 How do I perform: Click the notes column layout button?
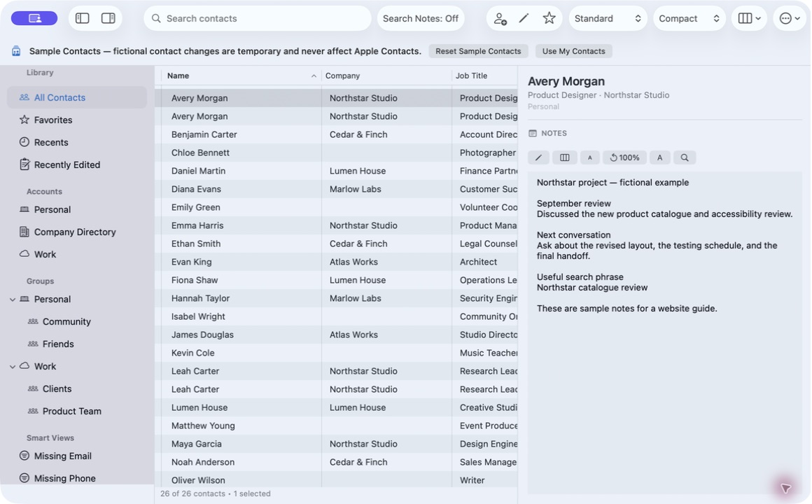pyautogui.click(x=564, y=157)
